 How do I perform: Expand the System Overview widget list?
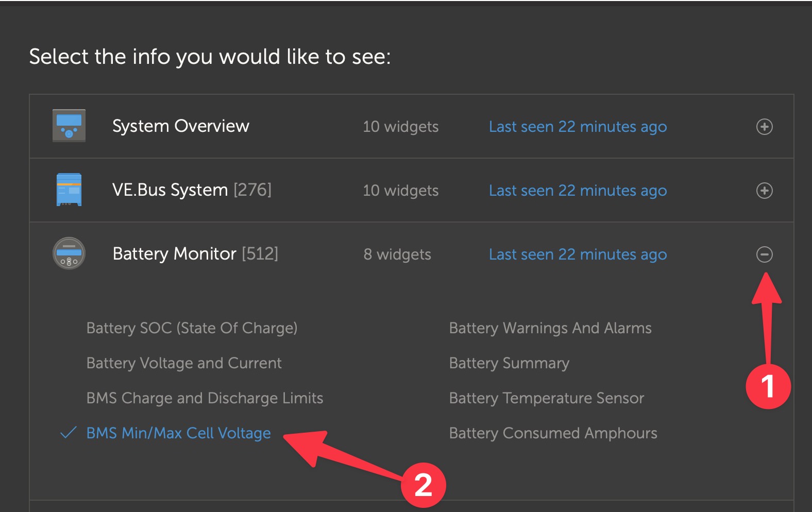point(764,127)
